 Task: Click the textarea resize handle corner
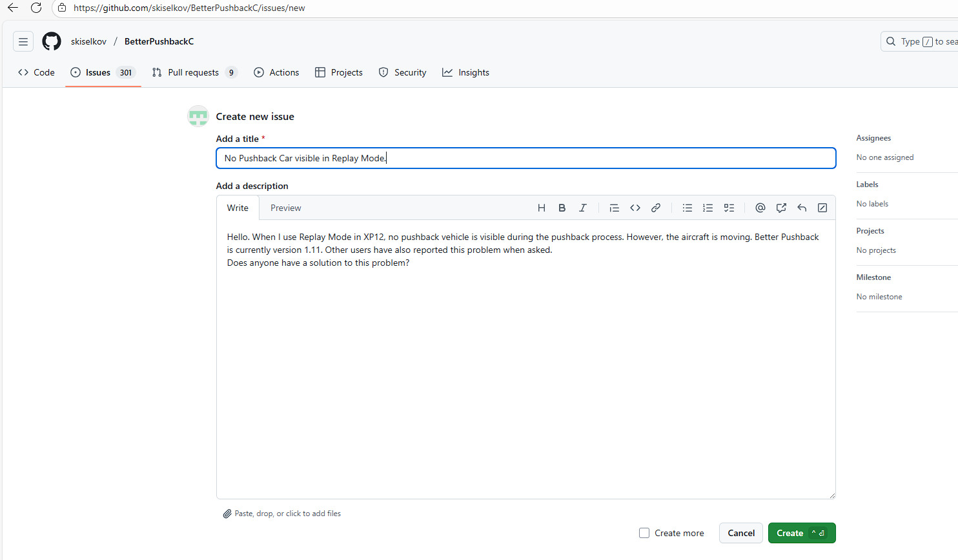pyautogui.click(x=831, y=495)
